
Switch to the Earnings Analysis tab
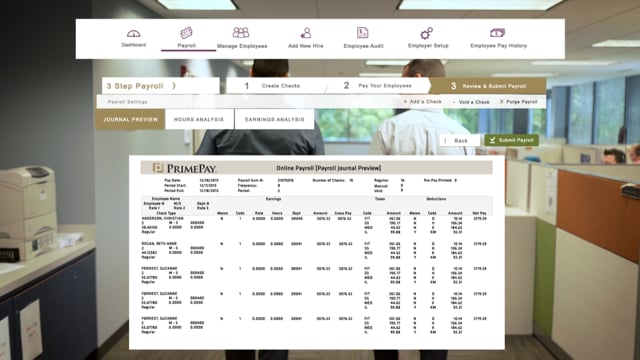click(x=274, y=120)
